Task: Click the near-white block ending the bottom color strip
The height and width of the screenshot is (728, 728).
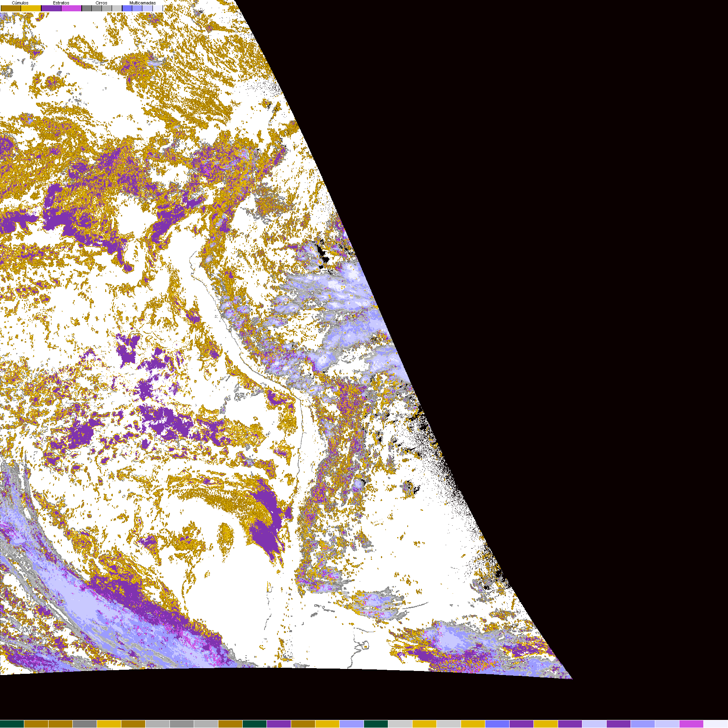Action: pyautogui.click(x=716, y=724)
